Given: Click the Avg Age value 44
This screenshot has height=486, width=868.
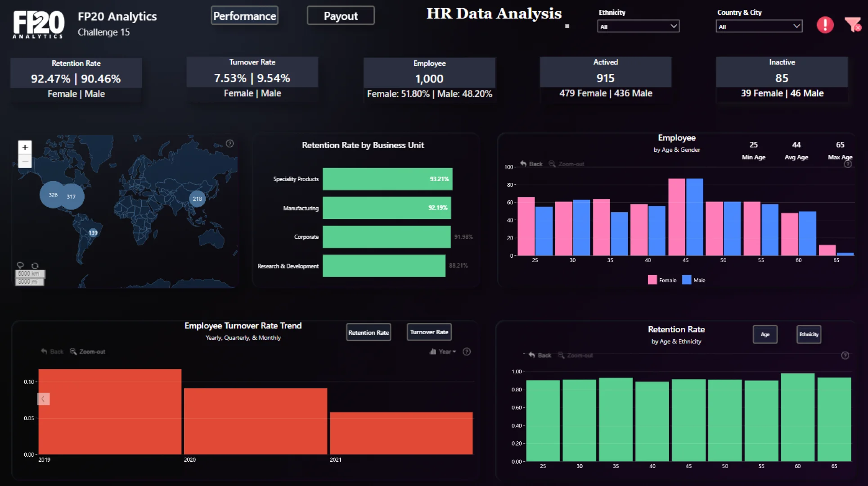Looking at the screenshot, I should 796,145.
